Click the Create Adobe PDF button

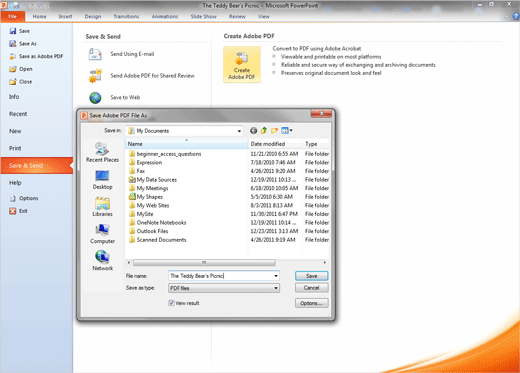[242, 65]
